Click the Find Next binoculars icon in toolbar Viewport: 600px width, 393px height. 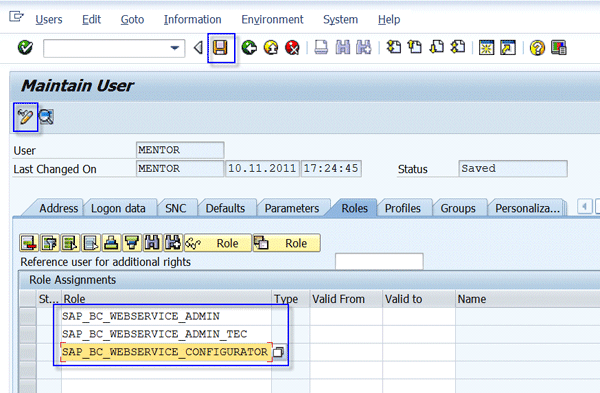coord(364,48)
